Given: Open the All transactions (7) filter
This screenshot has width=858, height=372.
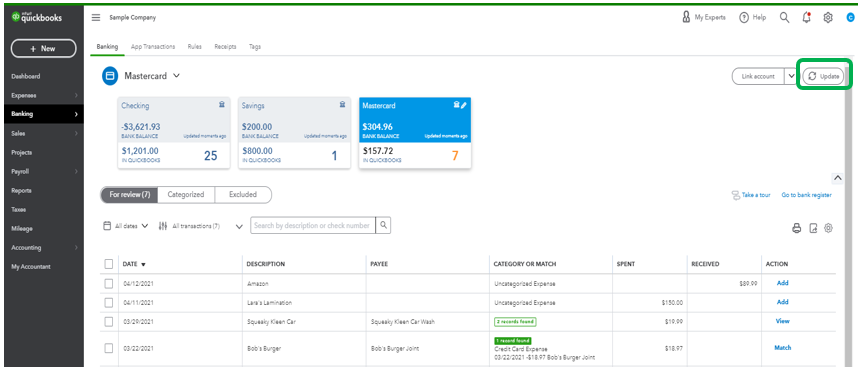Looking at the screenshot, I should (200, 225).
